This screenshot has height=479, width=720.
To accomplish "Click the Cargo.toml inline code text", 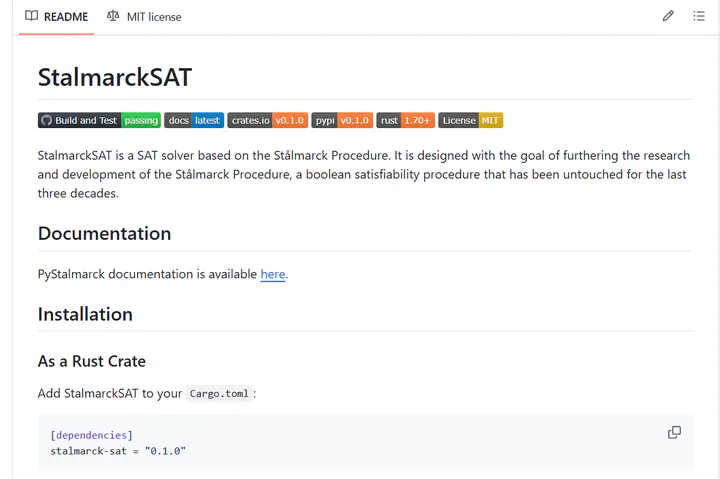I will pyautogui.click(x=219, y=394).
